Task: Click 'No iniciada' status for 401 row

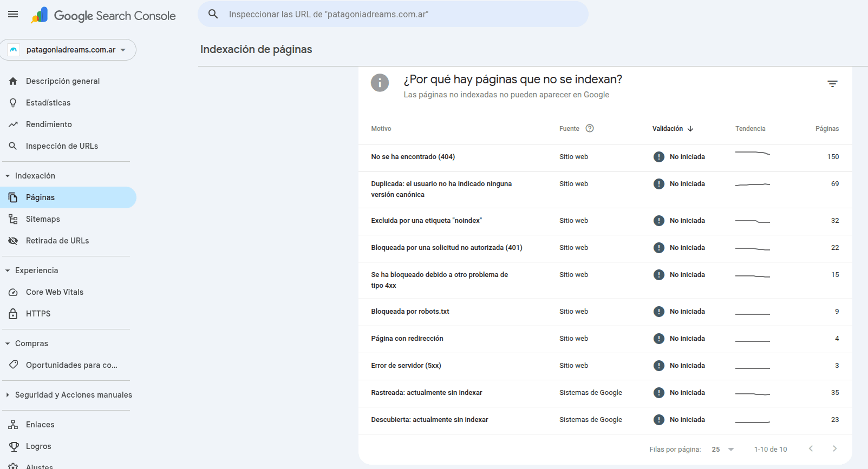Action: click(687, 248)
